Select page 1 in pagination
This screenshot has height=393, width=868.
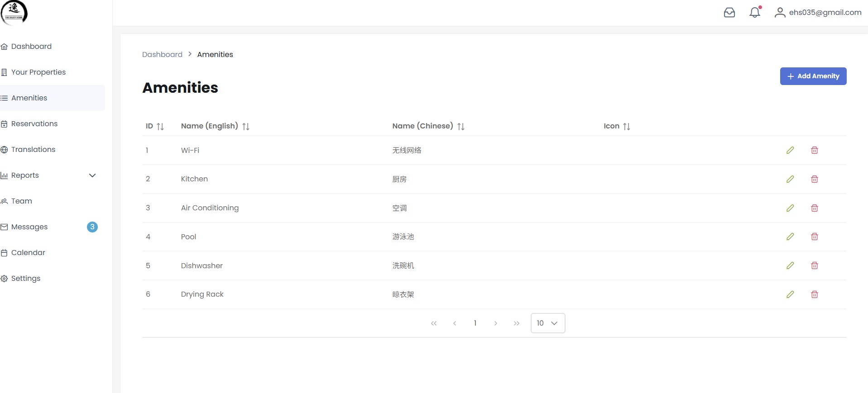pyautogui.click(x=475, y=323)
